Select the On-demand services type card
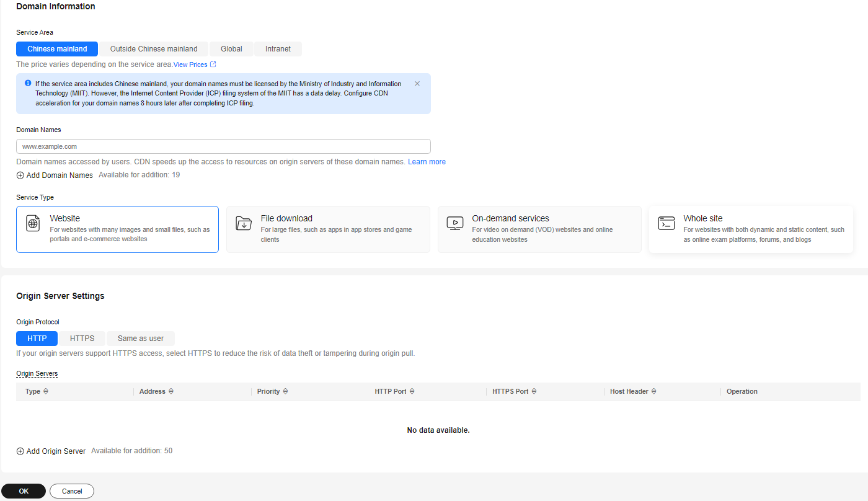This screenshot has height=501, width=868. point(539,229)
